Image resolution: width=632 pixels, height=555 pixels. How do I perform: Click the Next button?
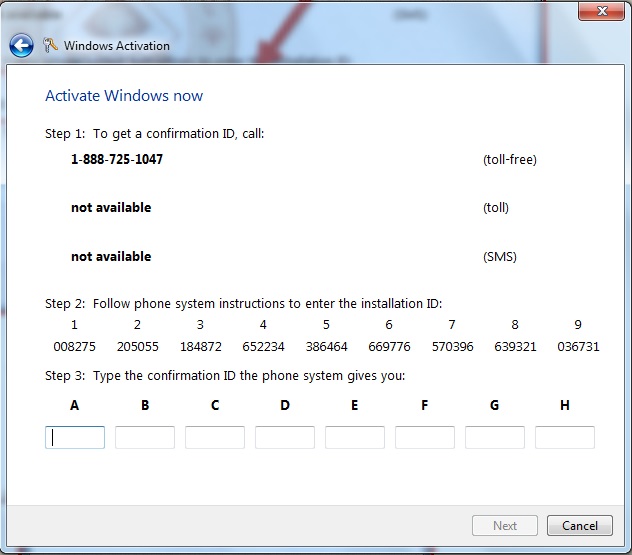tap(505, 526)
